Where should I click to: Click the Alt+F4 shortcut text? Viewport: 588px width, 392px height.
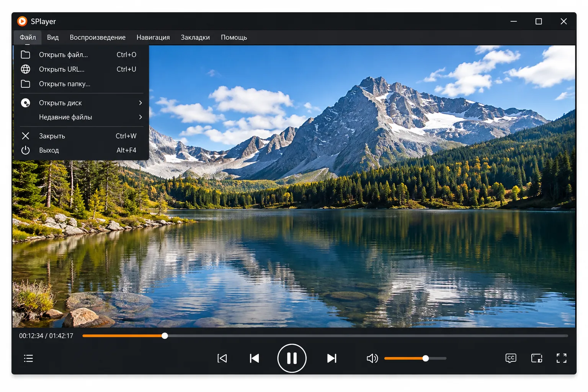pos(126,150)
